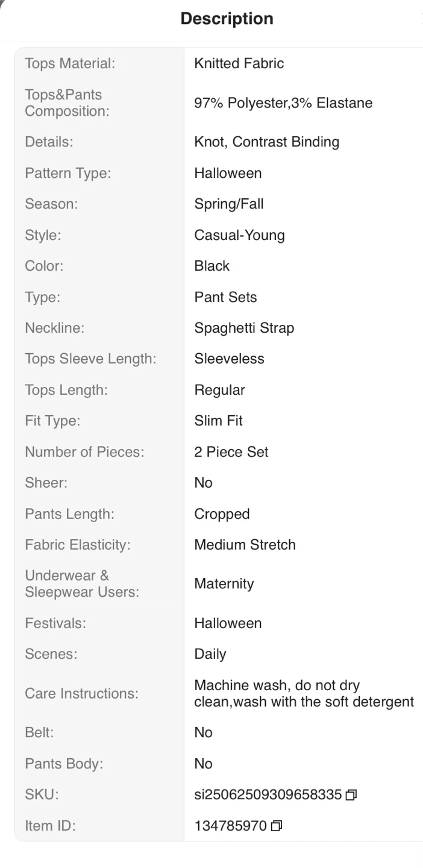The width and height of the screenshot is (423, 868).
Task: Select the Item ID number 134785970
Action: click(x=231, y=826)
